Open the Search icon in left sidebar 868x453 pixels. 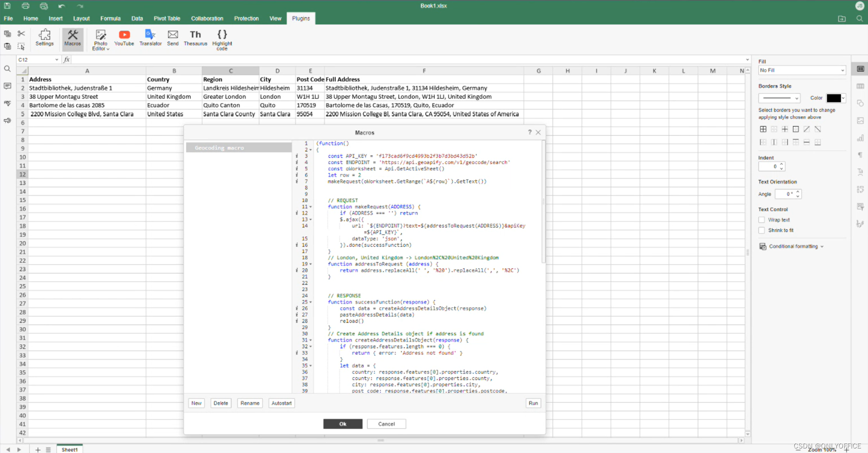tap(7, 69)
